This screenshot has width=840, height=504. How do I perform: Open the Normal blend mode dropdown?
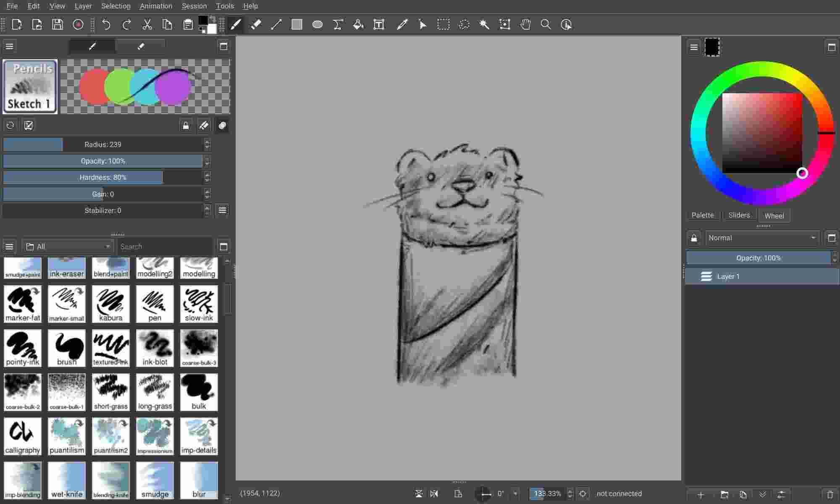click(762, 238)
